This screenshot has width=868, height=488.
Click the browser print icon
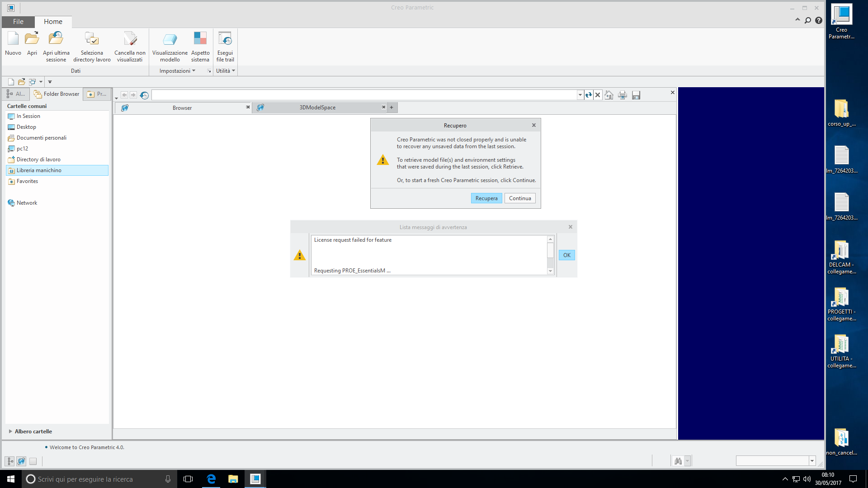pyautogui.click(x=623, y=95)
